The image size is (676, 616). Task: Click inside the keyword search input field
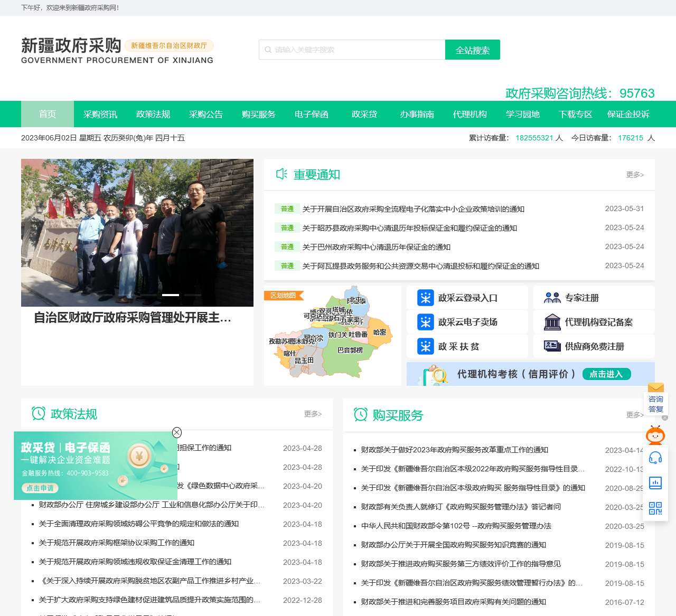(352, 50)
